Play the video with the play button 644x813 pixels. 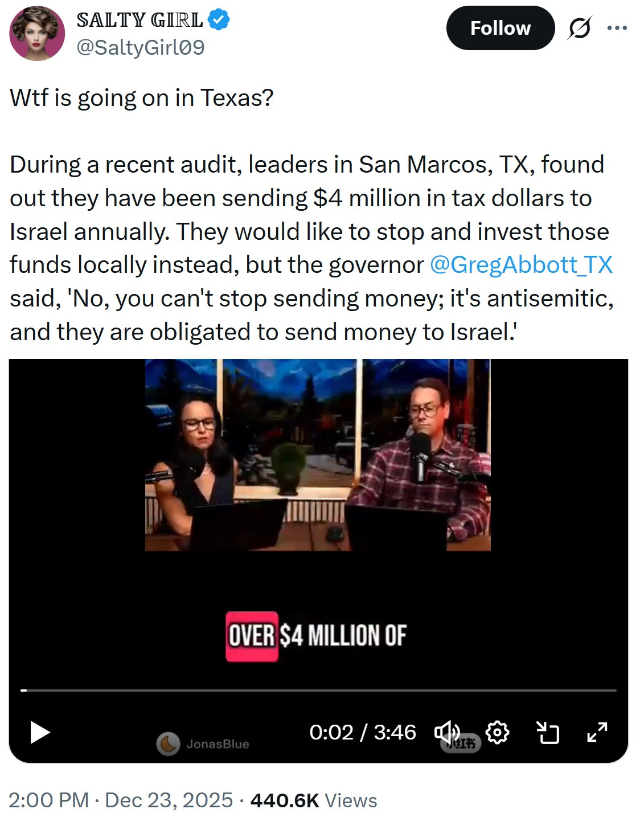(x=40, y=732)
